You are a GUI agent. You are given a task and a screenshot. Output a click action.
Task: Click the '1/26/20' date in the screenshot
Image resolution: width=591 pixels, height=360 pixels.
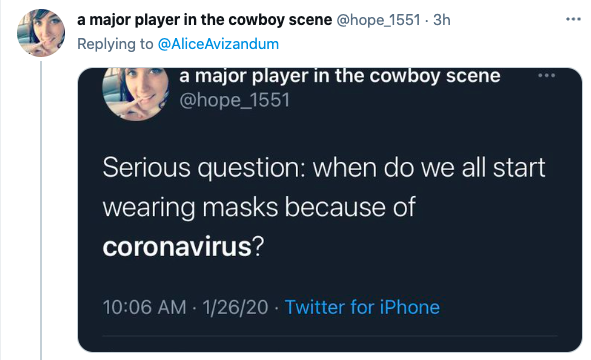click(x=235, y=307)
